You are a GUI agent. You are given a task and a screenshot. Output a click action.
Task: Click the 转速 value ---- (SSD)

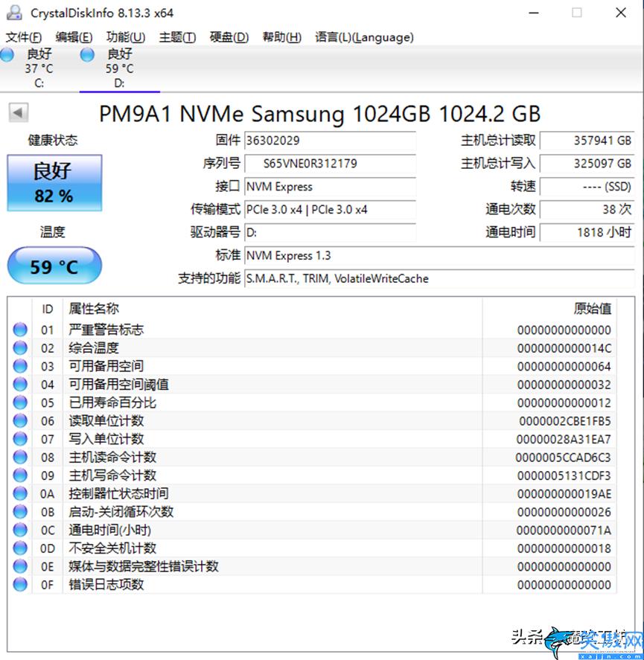pos(587,187)
